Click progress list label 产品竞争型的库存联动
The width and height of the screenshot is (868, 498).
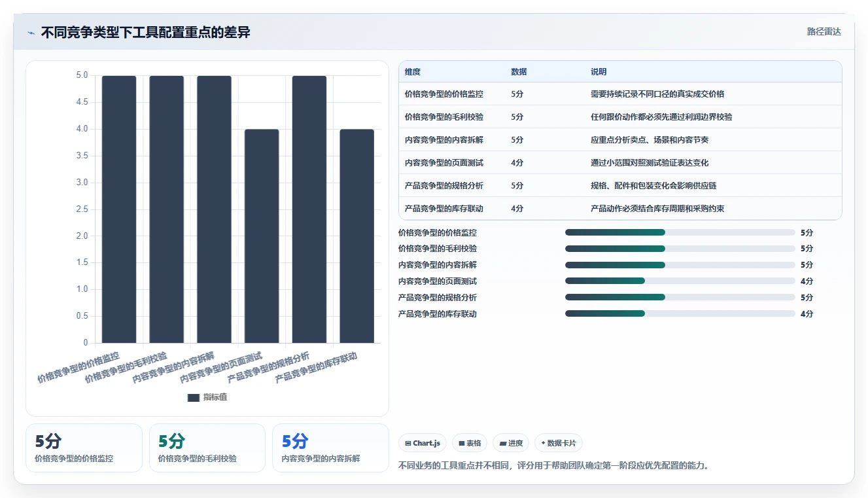438,314
